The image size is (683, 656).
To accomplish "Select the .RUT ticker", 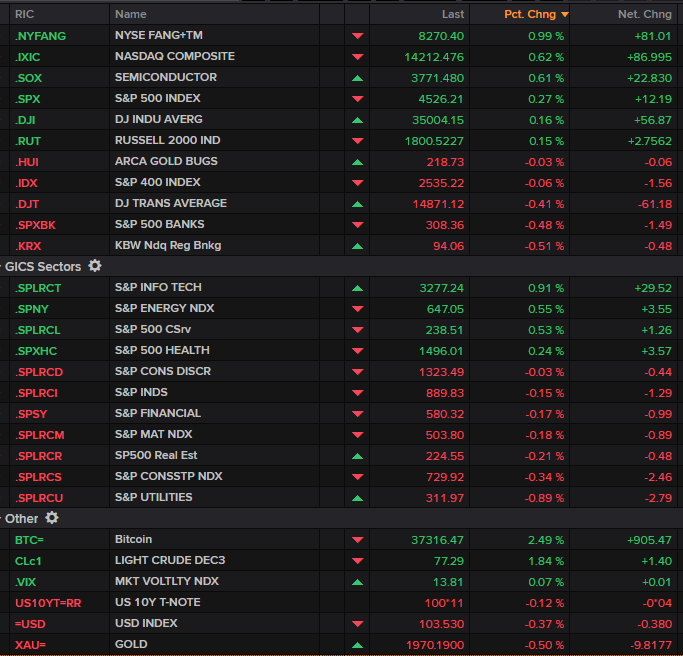I will 28,141.
